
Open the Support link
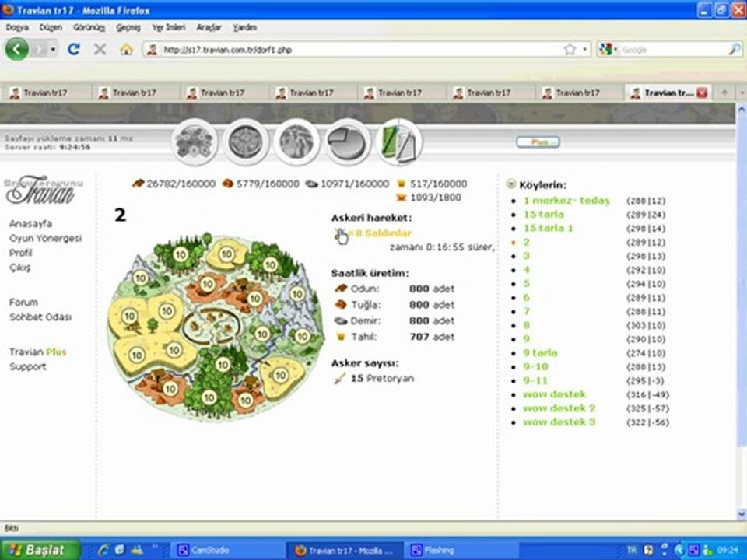[x=28, y=366]
